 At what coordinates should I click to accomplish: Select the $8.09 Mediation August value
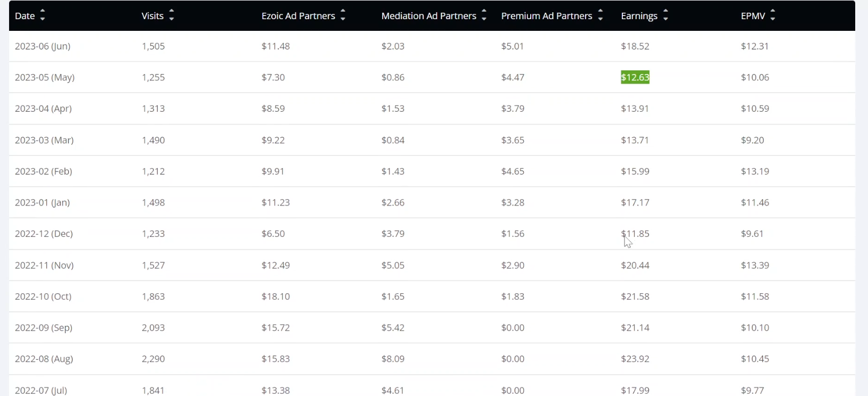(x=393, y=359)
